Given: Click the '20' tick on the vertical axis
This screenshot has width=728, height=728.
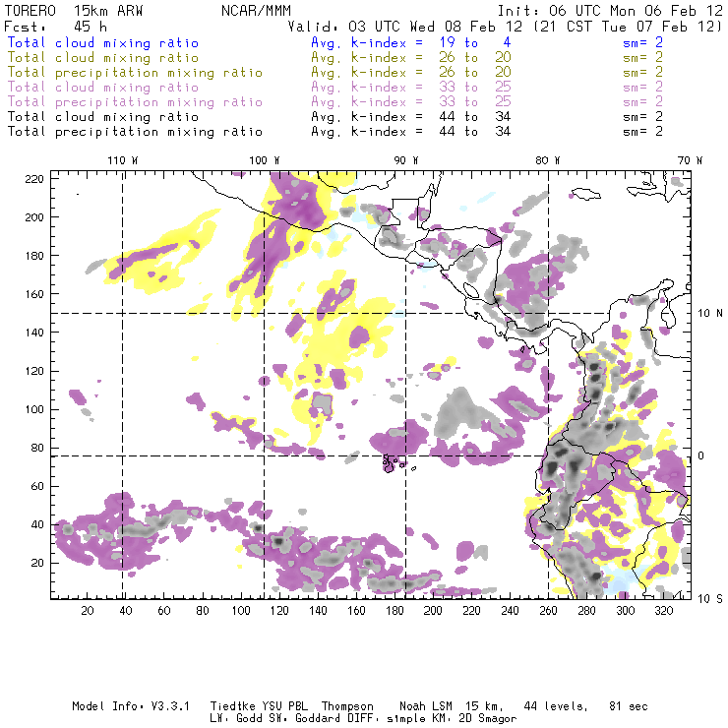Looking at the screenshot, I should (x=37, y=563).
